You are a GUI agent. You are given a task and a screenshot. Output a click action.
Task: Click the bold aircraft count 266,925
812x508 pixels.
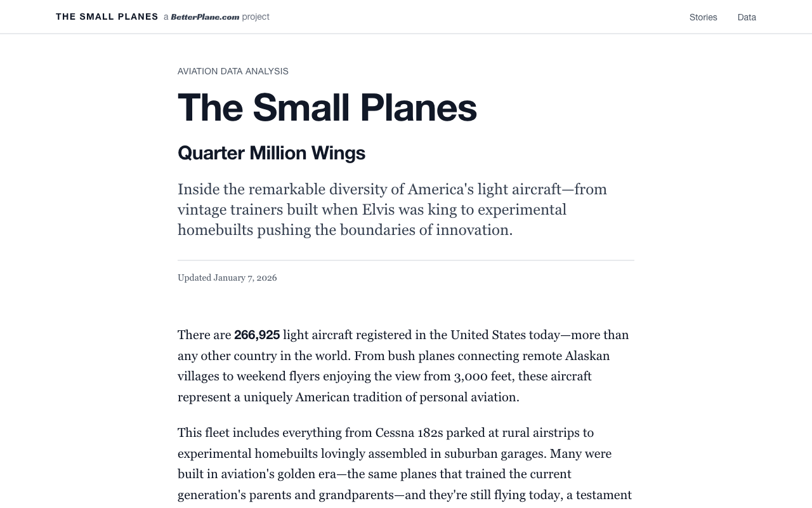click(256, 335)
